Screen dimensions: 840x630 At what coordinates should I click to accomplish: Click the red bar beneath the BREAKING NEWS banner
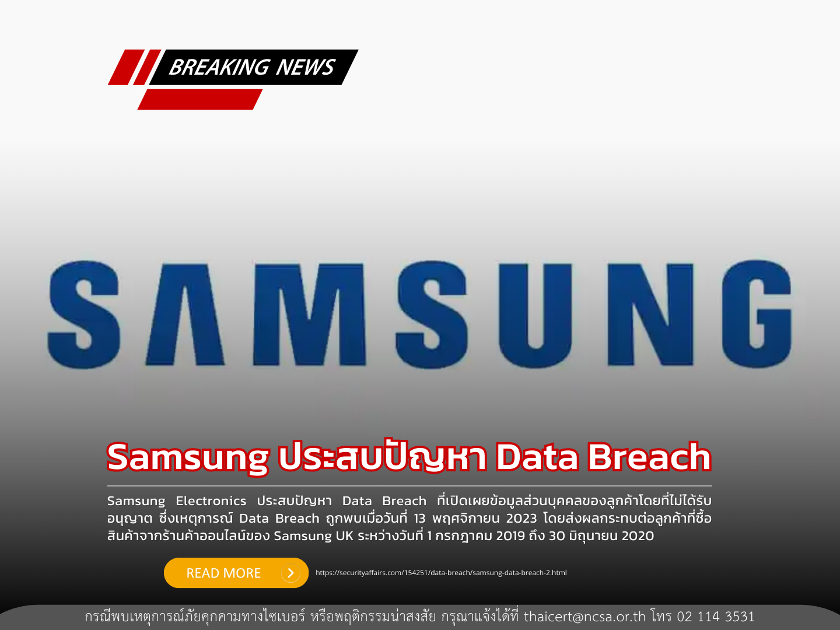200,99
